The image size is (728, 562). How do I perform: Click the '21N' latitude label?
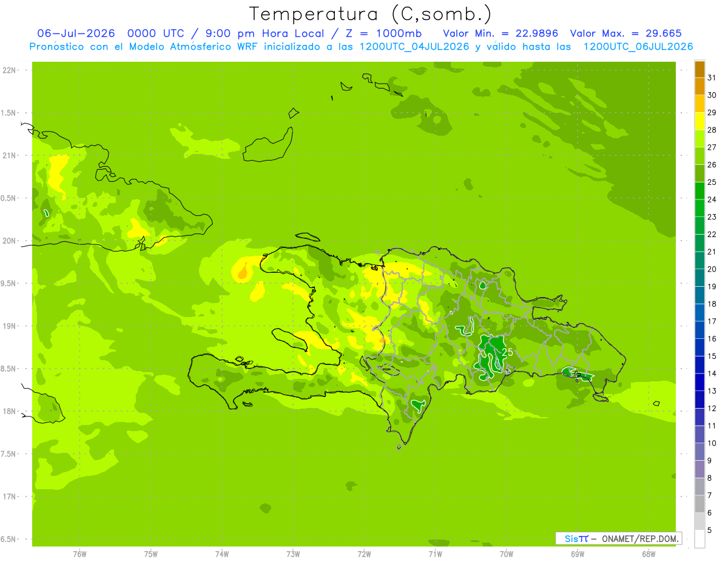9,156
